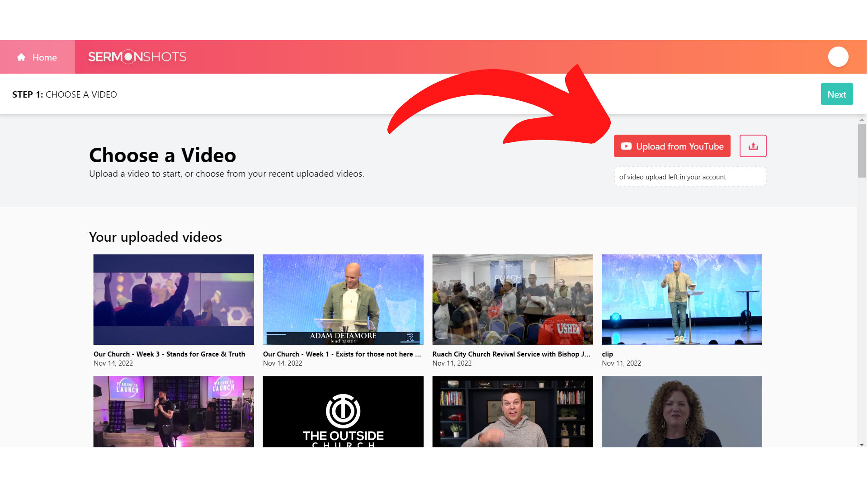Open the Home menu item

coord(44,57)
